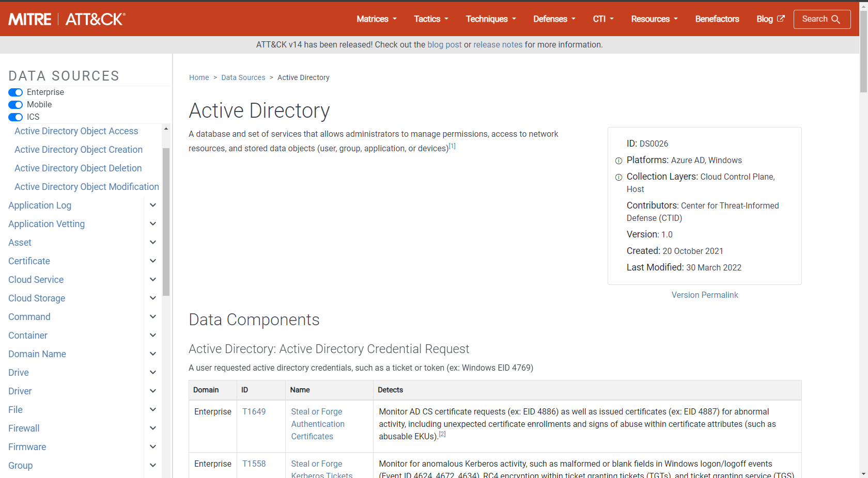Open Command data source
The width and height of the screenshot is (868, 478).
pos(29,317)
